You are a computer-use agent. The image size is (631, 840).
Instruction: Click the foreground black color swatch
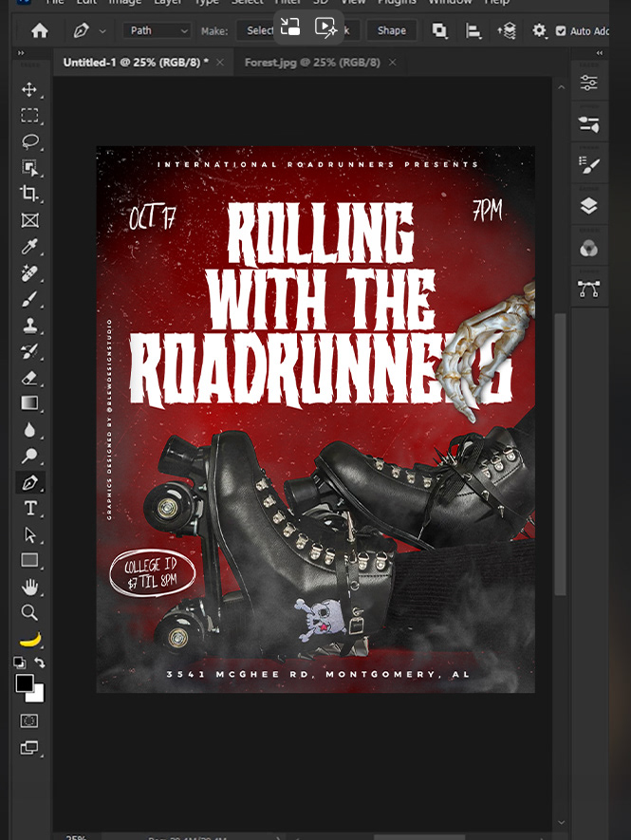tap(24, 683)
